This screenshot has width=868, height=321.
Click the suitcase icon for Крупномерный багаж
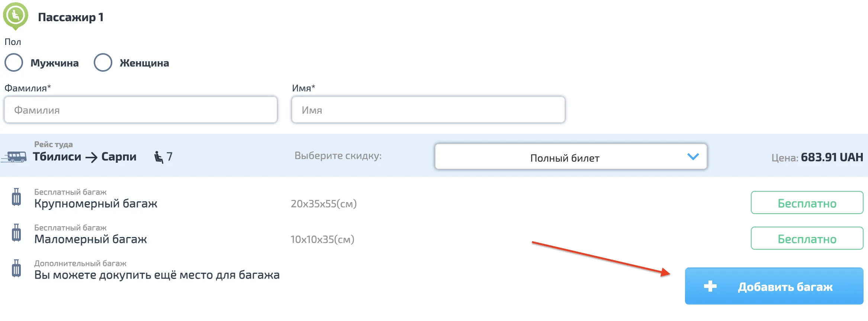click(16, 197)
